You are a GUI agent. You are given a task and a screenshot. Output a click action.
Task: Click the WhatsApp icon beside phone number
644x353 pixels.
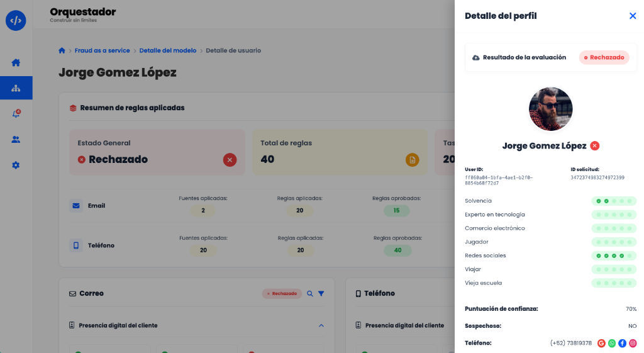pyautogui.click(x=611, y=343)
